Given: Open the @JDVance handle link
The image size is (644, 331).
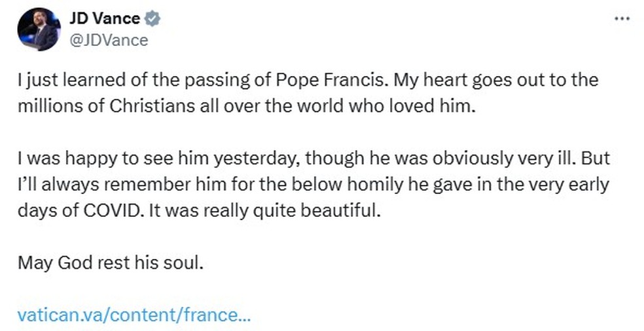Looking at the screenshot, I should [x=109, y=40].
